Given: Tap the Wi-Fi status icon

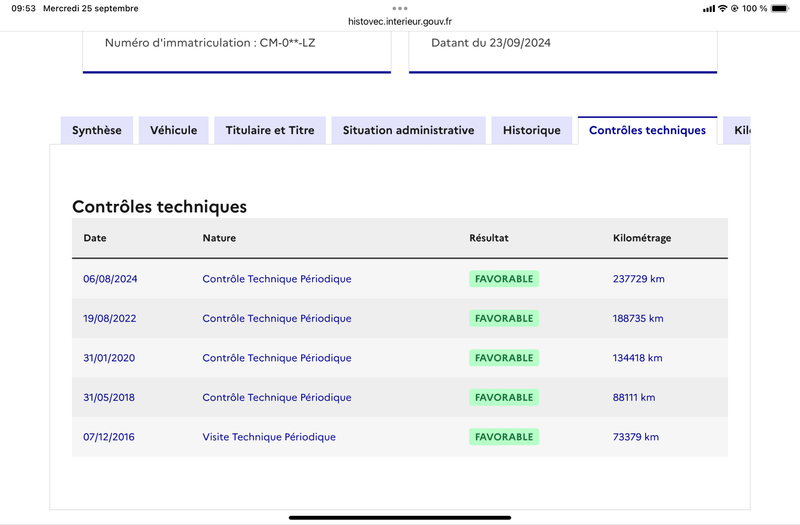Looking at the screenshot, I should pyautogui.click(x=722, y=8).
